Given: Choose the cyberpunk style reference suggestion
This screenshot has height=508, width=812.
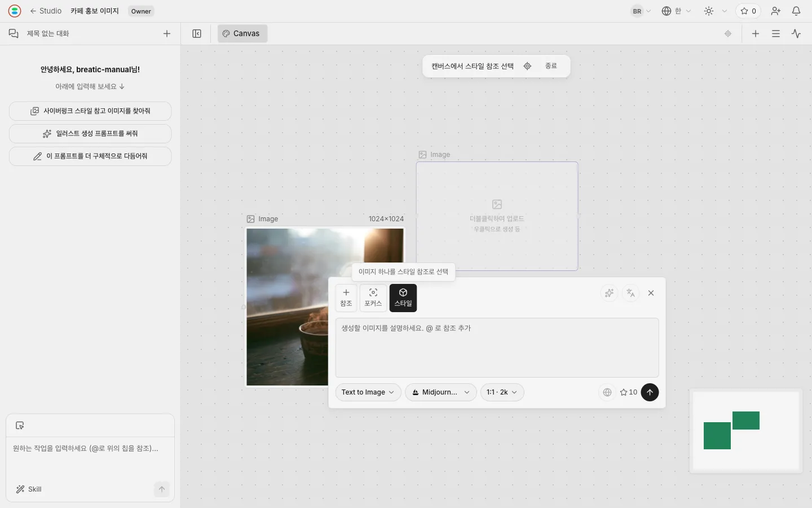Looking at the screenshot, I should [90, 111].
